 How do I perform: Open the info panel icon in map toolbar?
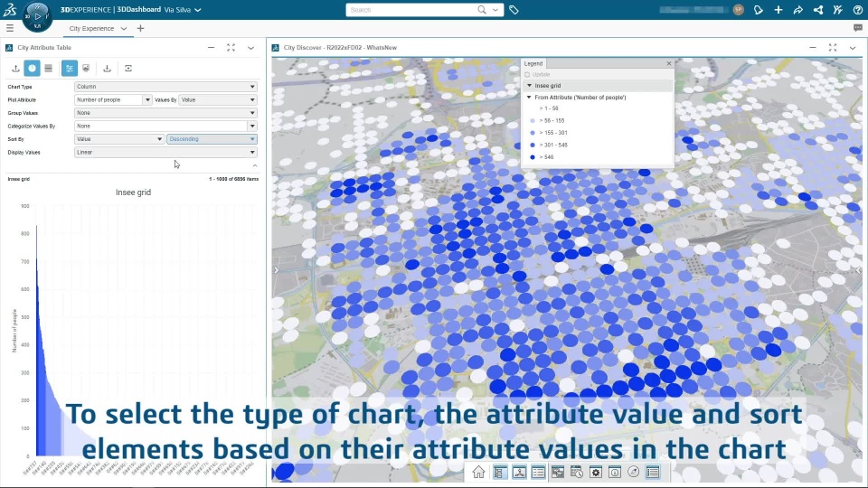(x=615, y=472)
